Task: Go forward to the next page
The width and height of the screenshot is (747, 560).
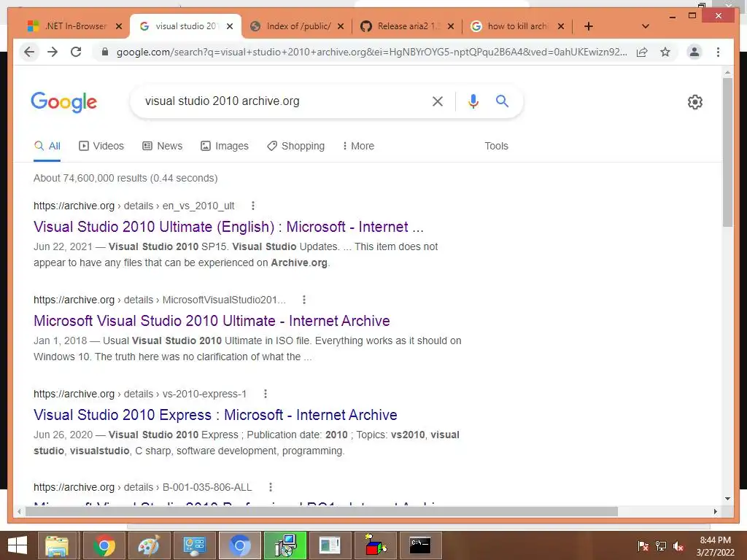Action: (x=53, y=52)
